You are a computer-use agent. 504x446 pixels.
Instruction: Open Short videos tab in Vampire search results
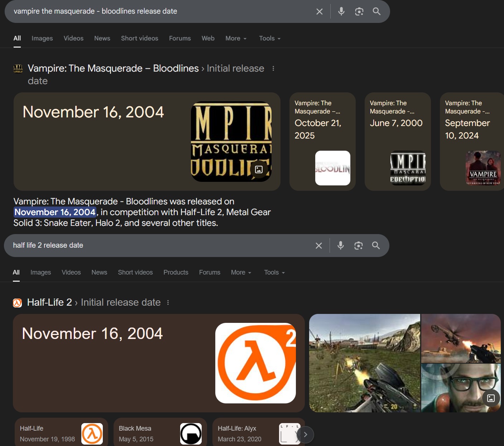(x=140, y=38)
